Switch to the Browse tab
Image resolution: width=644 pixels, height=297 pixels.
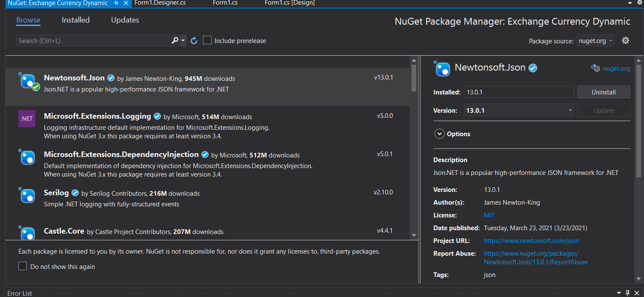[x=28, y=20]
